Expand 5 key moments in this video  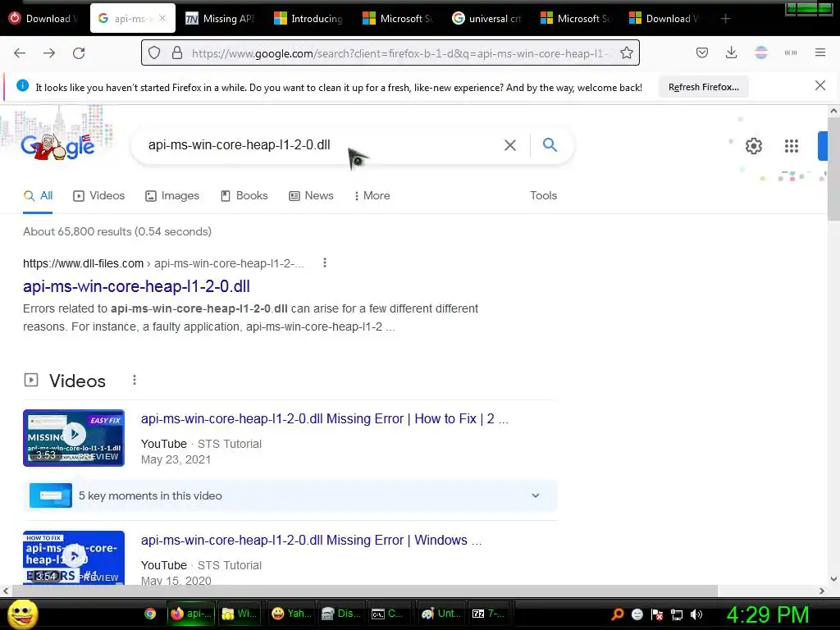click(290, 495)
